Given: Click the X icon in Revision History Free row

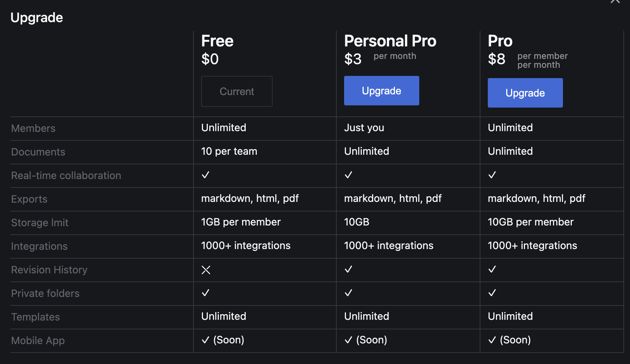Looking at the screenshot, I should pyautogui.click(x=206, y=270).
